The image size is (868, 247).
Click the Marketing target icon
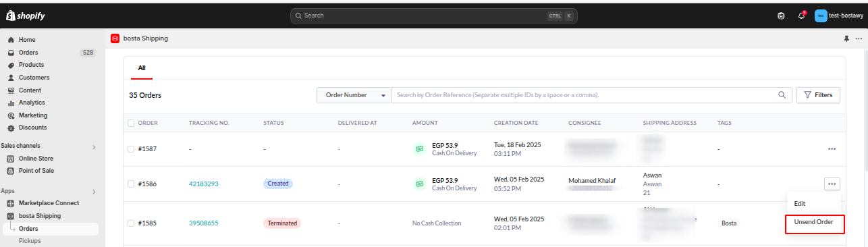(11, 115)
